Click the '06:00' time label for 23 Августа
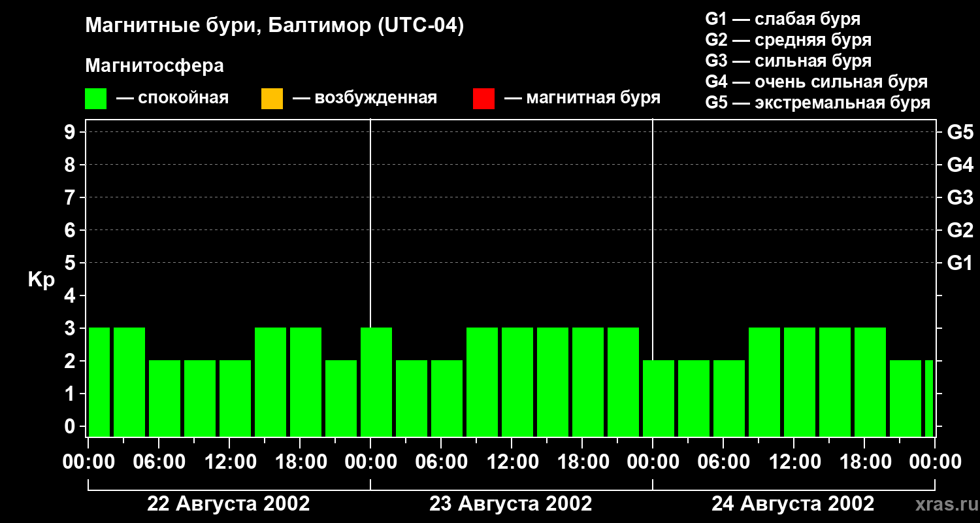 (441, 462)
